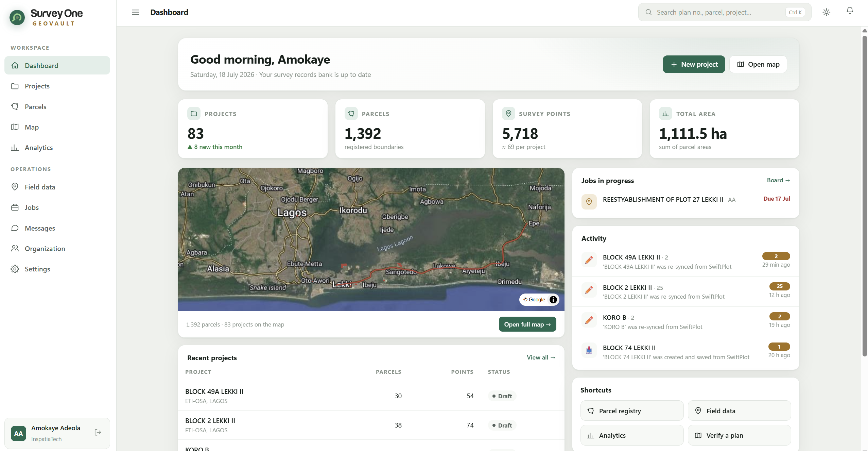The height and width of the screenshot is (451, 868).
Task: Open Field data in sidebar
Action: [57, 187]
